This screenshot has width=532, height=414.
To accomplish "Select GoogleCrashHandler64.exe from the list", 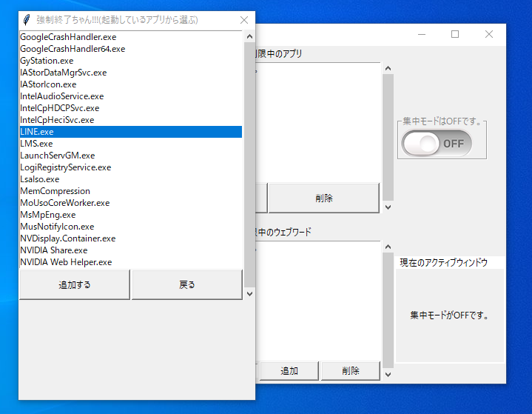I will (x=73, y=49).
